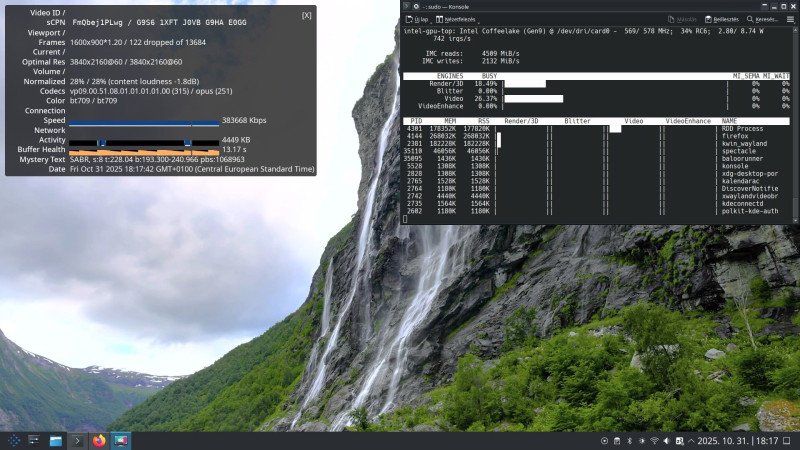Image resolution: width=800 pixels, height=450 pixels.
Task: Click the 'kwin_wayland' process name
Action: tap(744, 144)
